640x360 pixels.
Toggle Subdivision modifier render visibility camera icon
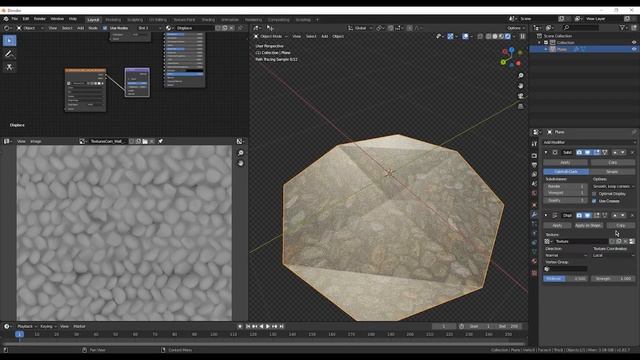(x=579, y=152)
